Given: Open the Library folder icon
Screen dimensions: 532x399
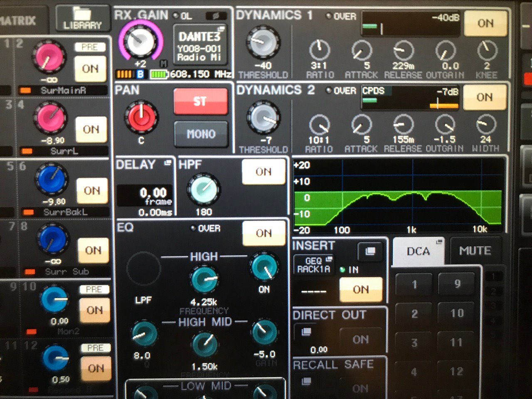Looking at the screenshot, I should [83, 17].
